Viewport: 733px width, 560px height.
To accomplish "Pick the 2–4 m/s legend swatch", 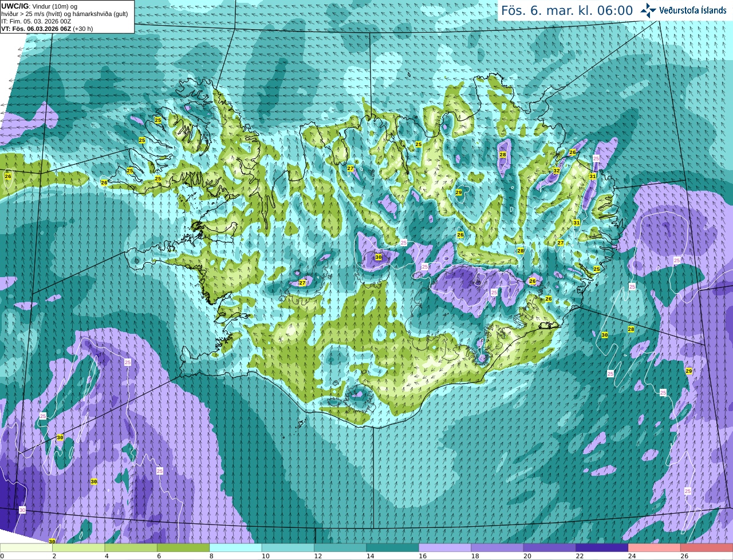I will [78, 547].
